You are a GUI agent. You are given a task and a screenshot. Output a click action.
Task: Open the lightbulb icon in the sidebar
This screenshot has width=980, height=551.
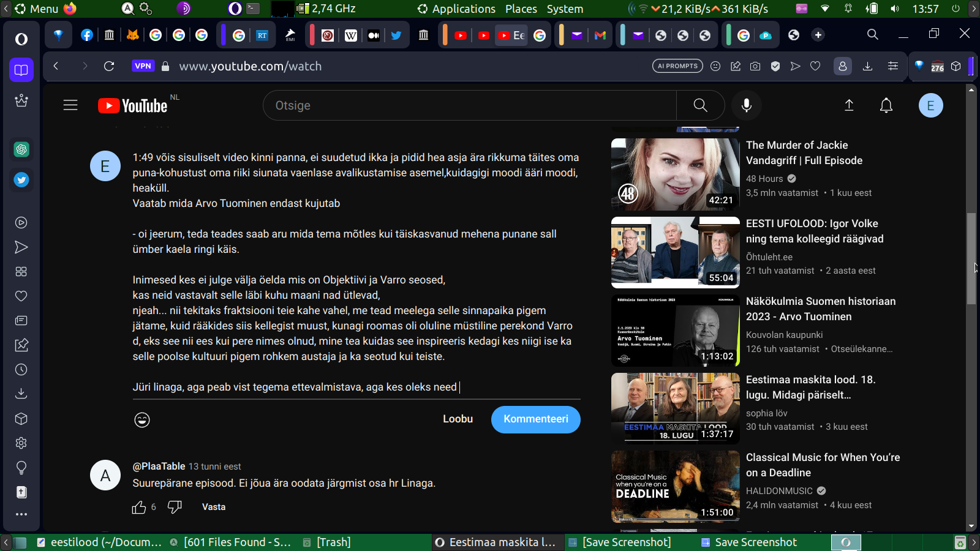tap(21, 468)
